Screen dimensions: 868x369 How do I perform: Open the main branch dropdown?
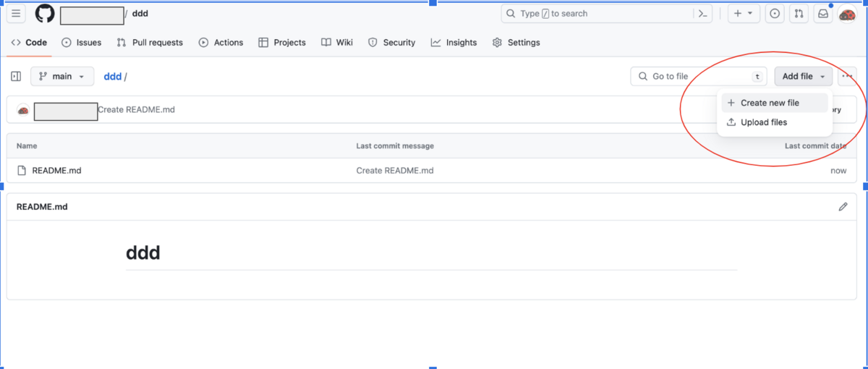[62, 76]
